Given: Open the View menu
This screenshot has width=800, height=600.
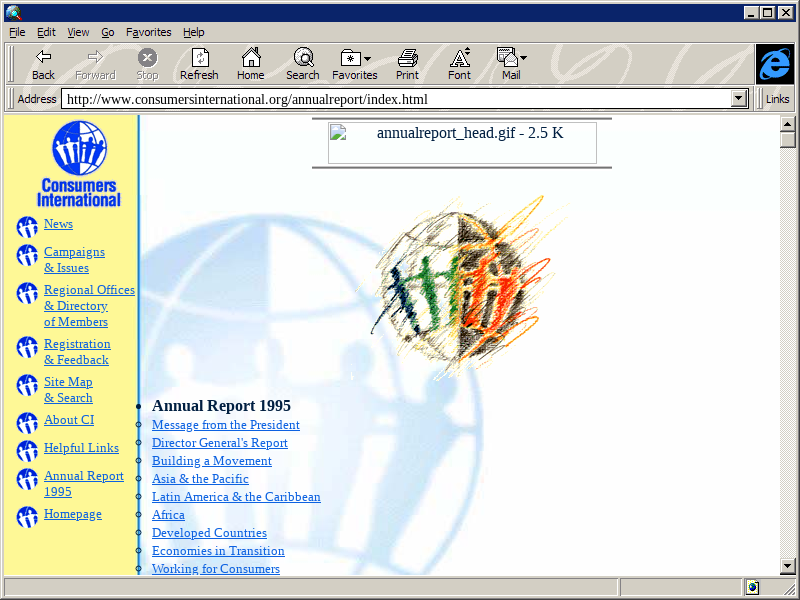Looking at the screenshot, I should (78, 32).
